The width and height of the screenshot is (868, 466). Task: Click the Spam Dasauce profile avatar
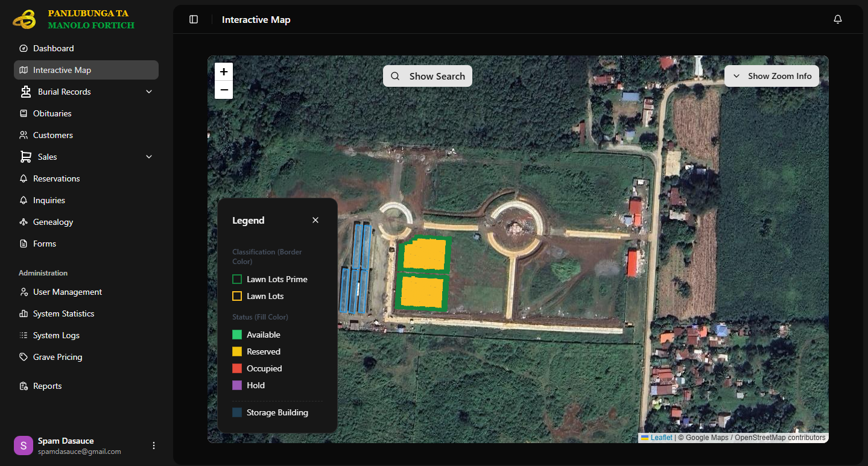[x=24, y=446]
